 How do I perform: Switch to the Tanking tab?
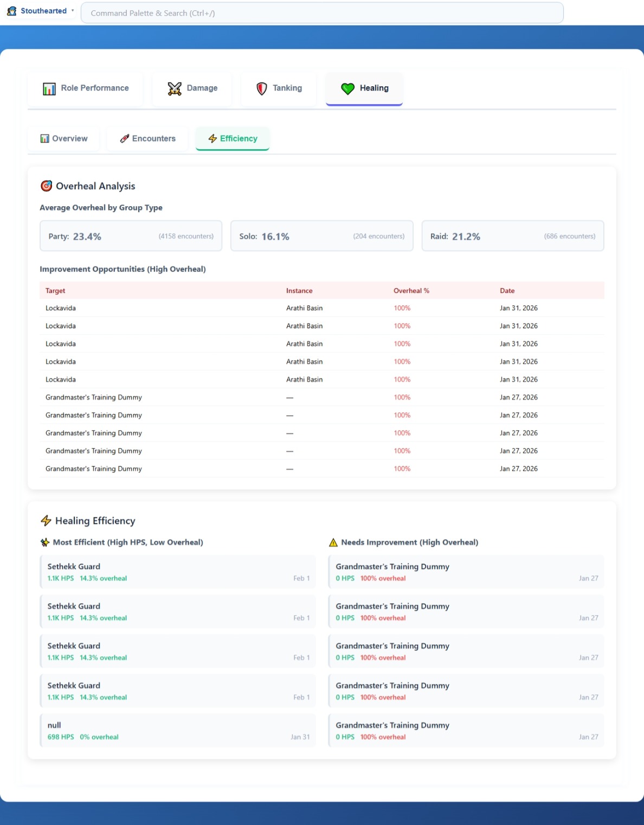(x=279, y=88)
